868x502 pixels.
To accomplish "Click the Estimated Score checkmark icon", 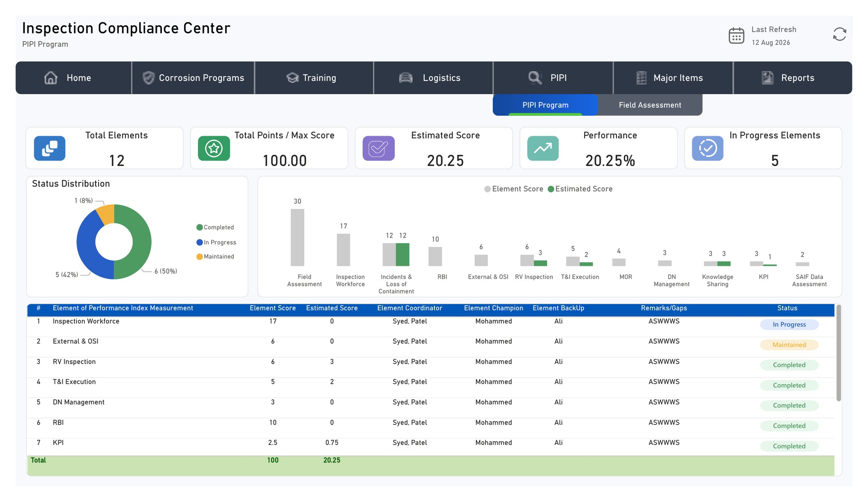I will click(x=378, y=148).
